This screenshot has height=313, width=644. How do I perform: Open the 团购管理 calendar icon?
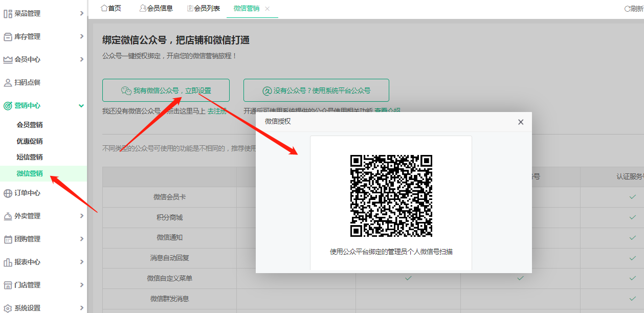point(9,239)
